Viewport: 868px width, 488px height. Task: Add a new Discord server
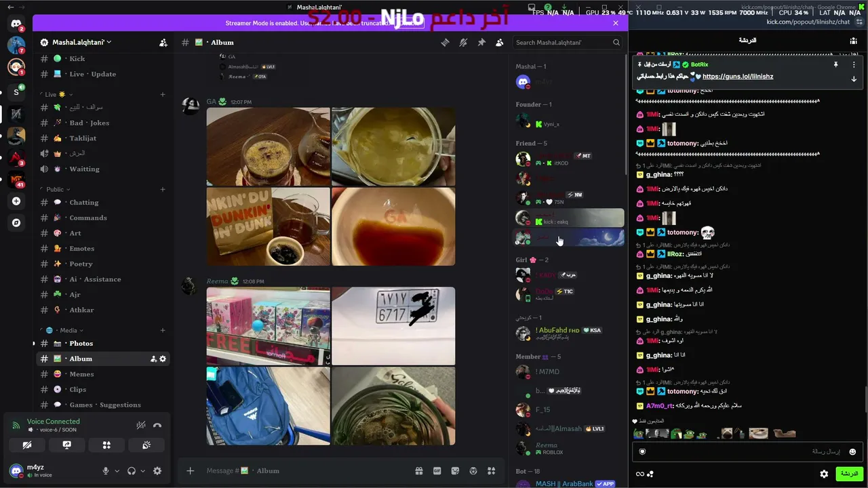pyautogui.click(x=16, y=201)
